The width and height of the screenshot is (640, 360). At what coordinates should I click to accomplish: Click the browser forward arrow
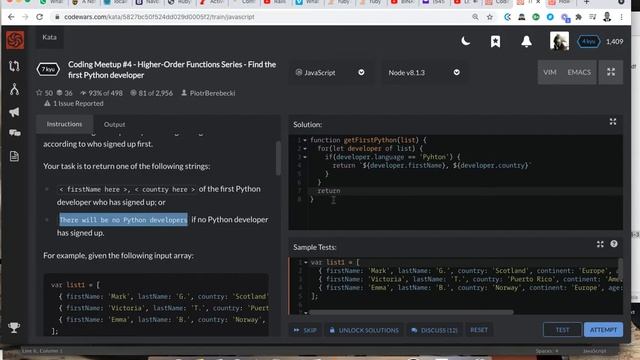pyautogui.click(x=25, y=17)
